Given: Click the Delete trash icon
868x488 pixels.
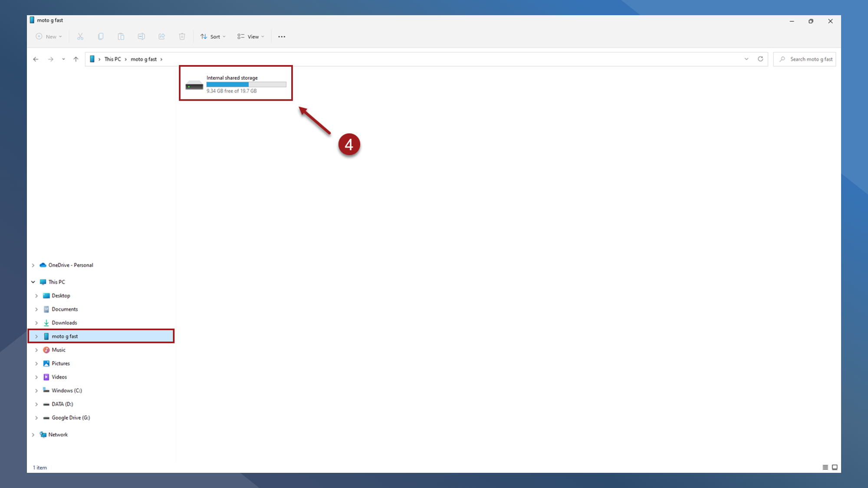Looking at the screenshot, I should pos(182,36).
